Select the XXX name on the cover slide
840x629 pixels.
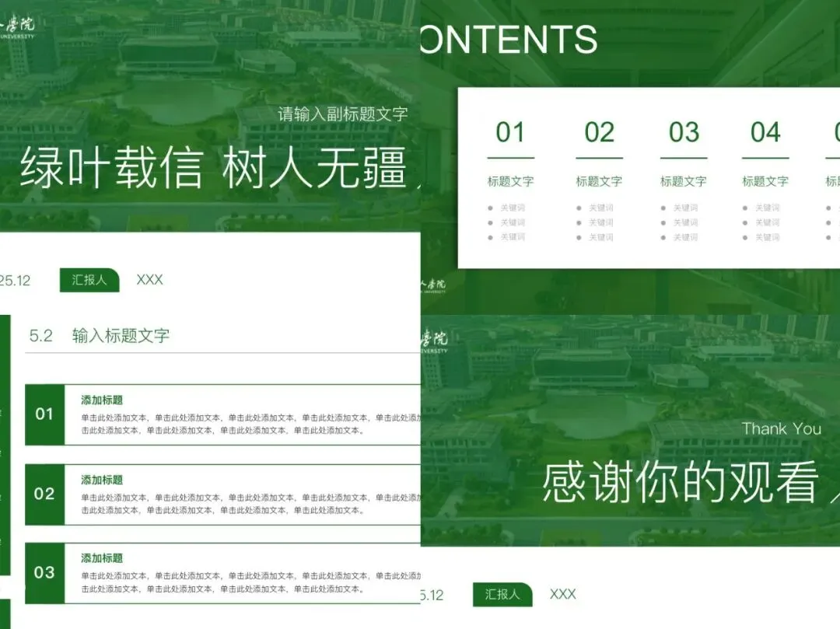click(149, 280)
